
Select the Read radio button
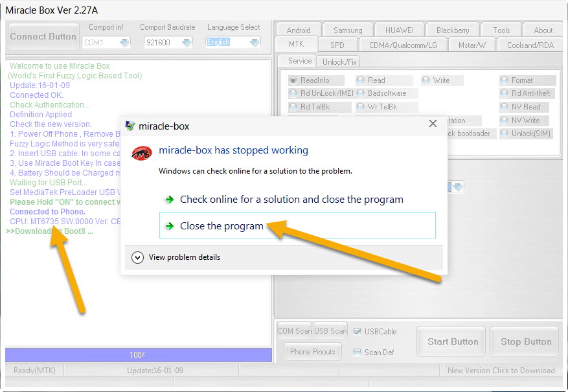point(360,80)
